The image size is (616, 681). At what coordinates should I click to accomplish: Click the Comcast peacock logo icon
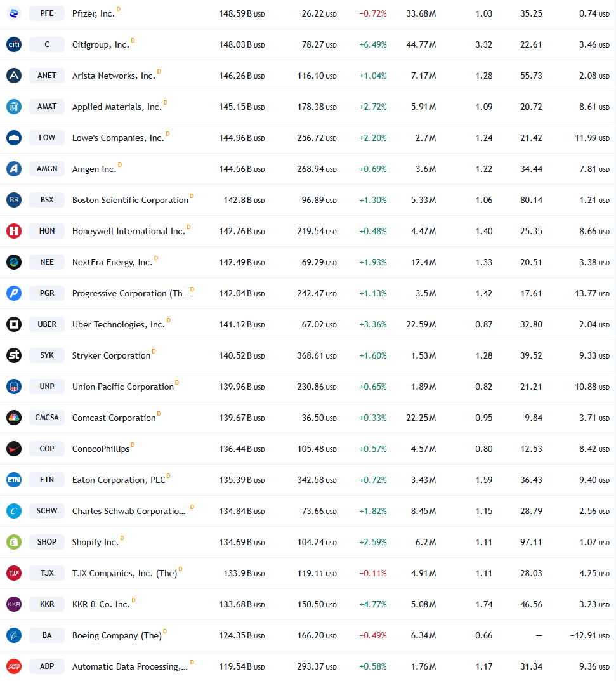point(14,418)
